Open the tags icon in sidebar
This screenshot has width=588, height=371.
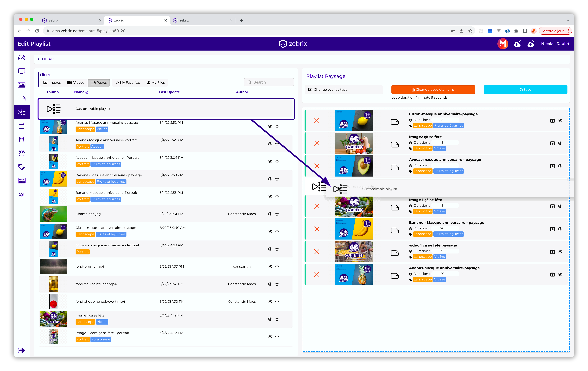pyautogui.click(x=21, y=167)
